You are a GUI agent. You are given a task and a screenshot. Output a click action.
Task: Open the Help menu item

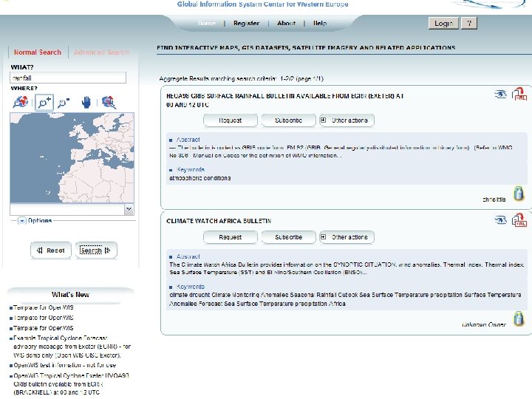click(320, 23)
